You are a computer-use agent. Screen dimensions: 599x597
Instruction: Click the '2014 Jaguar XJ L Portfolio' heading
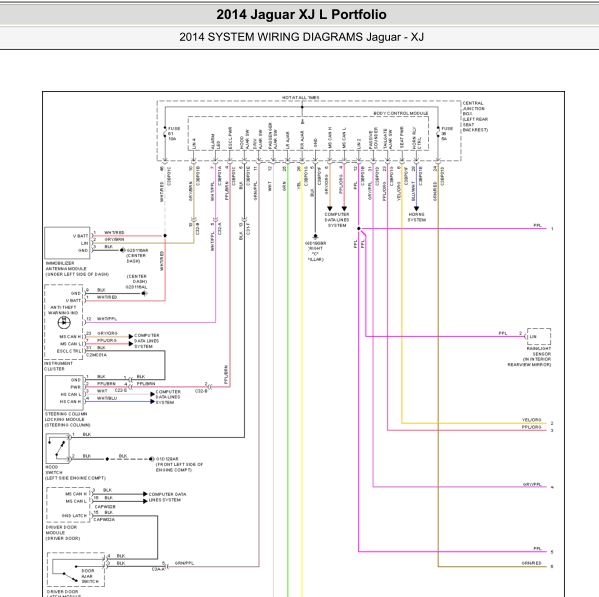[x=301, y=15]
